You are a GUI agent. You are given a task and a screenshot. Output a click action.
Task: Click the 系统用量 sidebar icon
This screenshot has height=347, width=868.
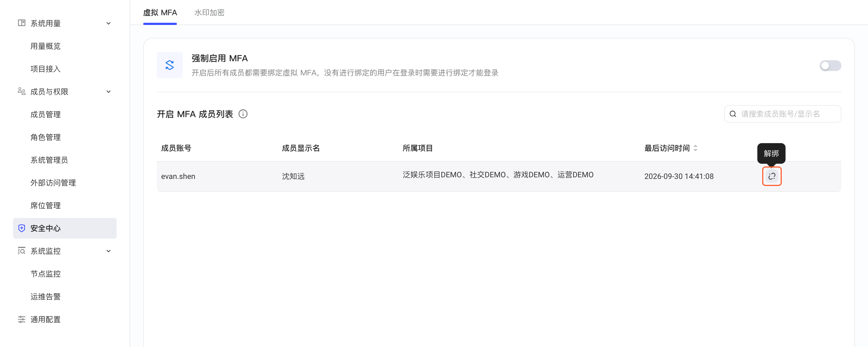pyautogui.click(x=22, y=23)
